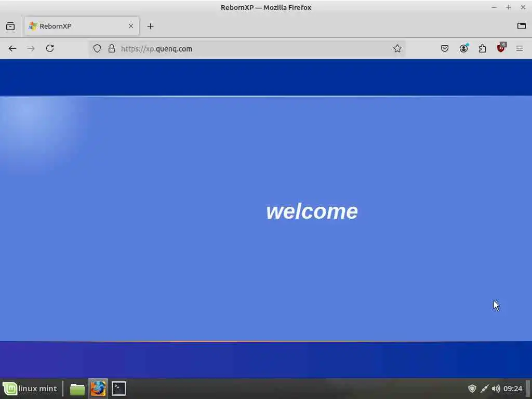Bookmark this page with the star
The height and width of the screenshot is (399, 532).
(x=397, y=48)
